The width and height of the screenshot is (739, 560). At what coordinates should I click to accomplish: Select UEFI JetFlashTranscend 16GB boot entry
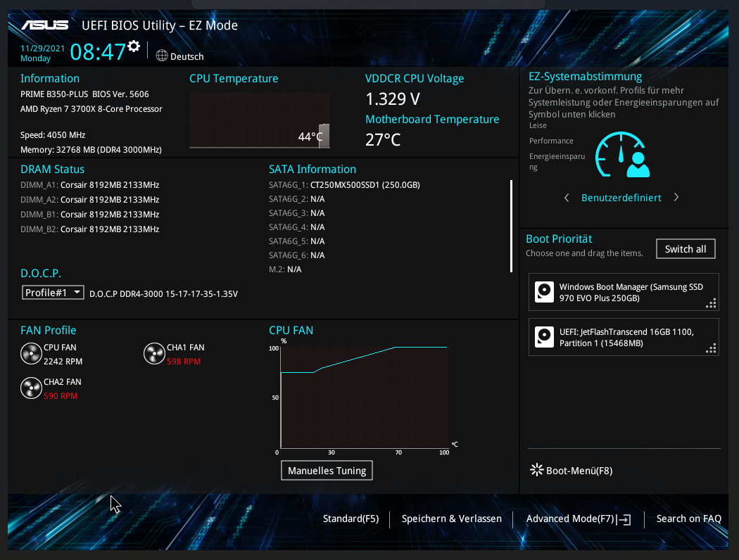tap(624, 337)
